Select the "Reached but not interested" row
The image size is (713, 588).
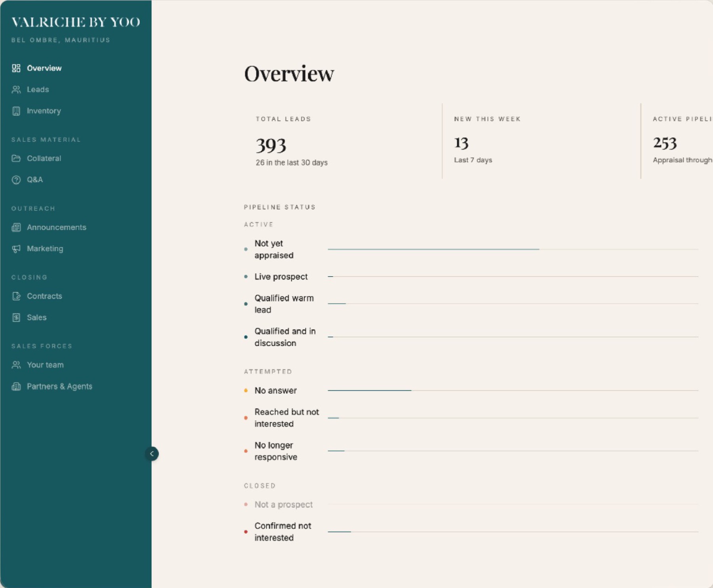coord(471,418)
